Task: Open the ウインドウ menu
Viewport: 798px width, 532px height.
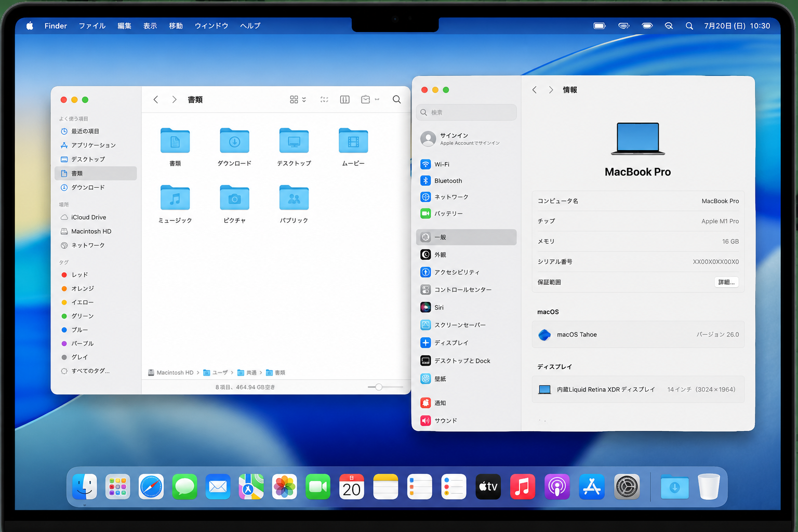Action: (x=211, y=25)
